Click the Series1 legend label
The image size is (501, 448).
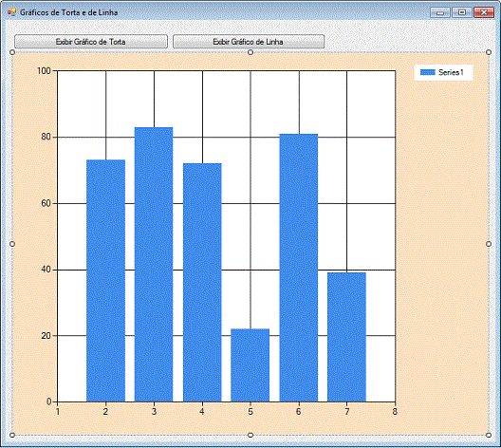coord(451,72)
